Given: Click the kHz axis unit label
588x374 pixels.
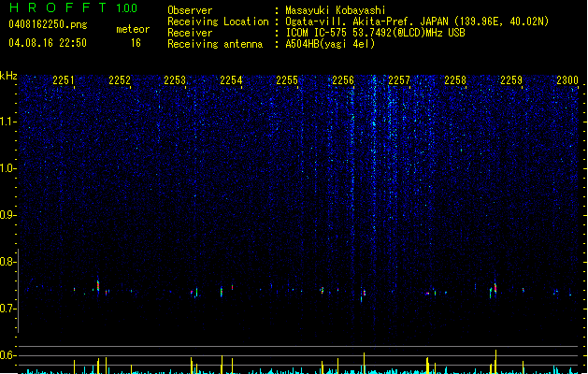Looking at the screenshot, I should coord(8,76).
